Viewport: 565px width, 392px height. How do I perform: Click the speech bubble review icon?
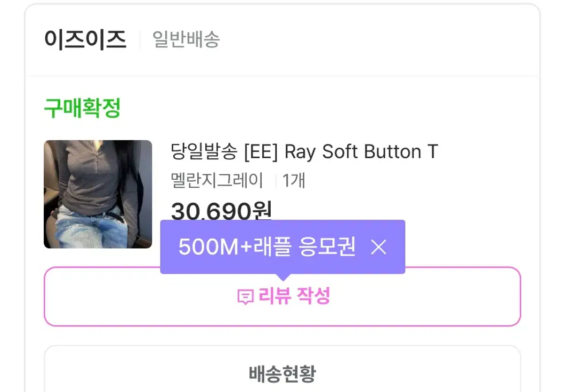tap(244, 296)
